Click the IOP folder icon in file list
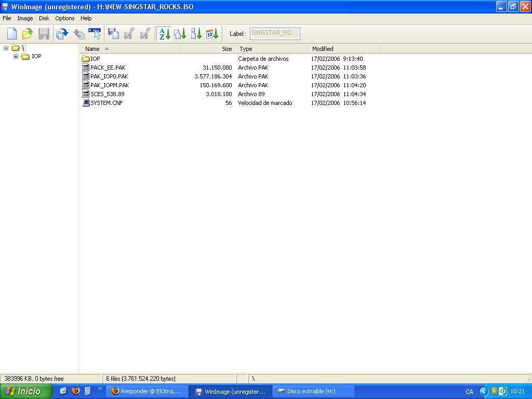Image resolution: width=532 pixels, height=399 pixels. [x=86, y=59]
